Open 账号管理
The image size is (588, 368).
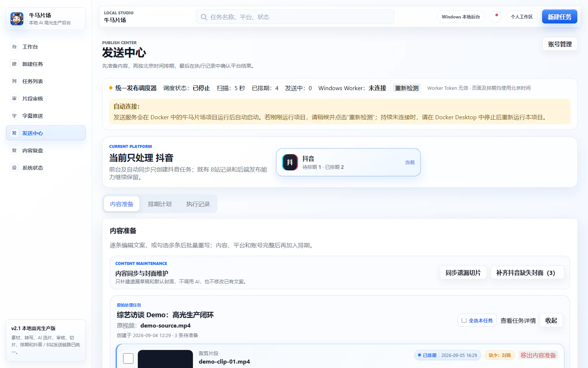560,44
